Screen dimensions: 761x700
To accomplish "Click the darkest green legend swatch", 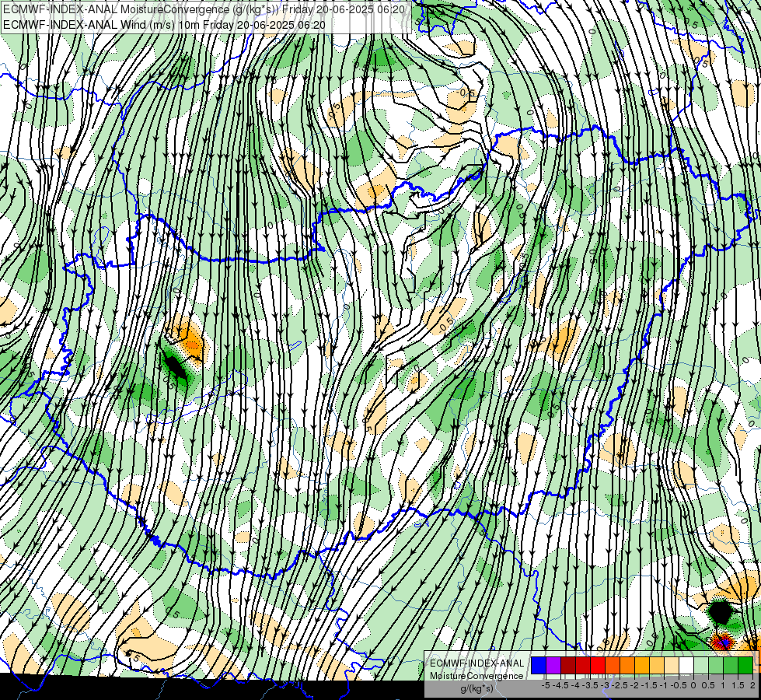I will click(745, 665).
